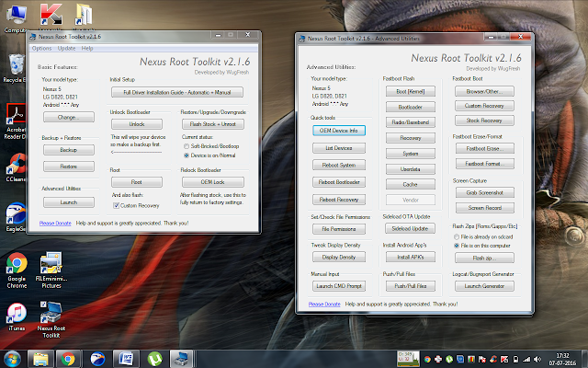
Task: Click the volume speaker tray icon
Action: pos(537,360)
